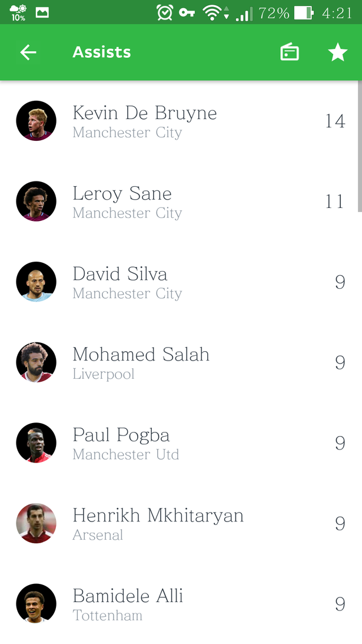Screen dimensions: 362x644
Task: Tap Paul Pogba's avatar photo
Action: 36,442
